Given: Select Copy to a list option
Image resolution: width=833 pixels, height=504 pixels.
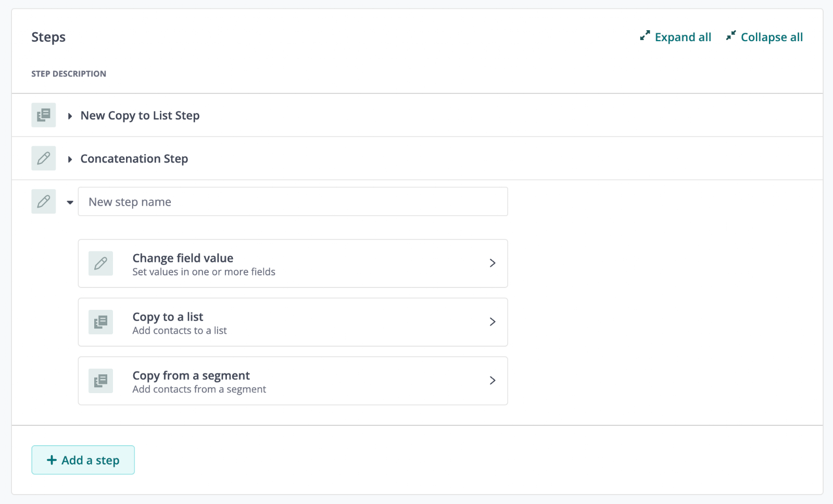Looking at the screenshot, I should (x=293, y=322).
